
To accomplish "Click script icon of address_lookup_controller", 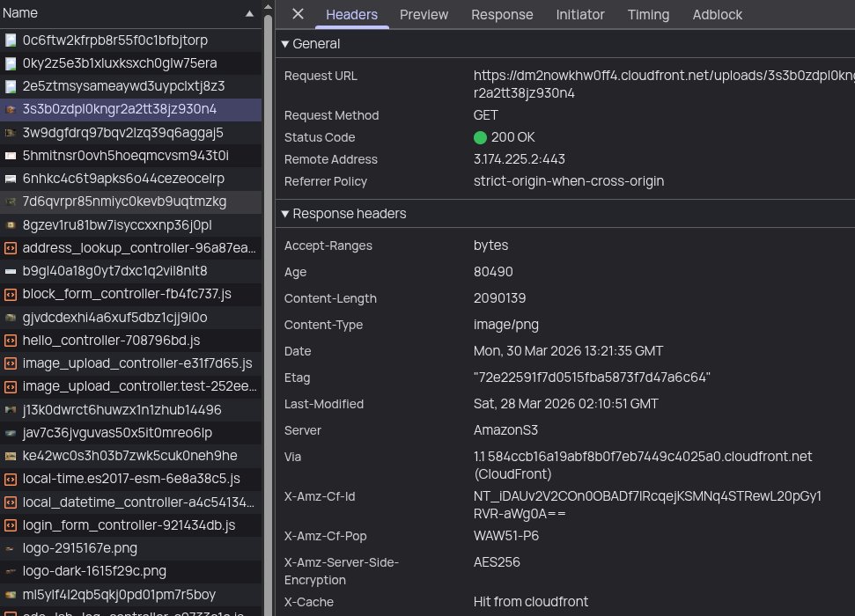I will click(11, 248).
